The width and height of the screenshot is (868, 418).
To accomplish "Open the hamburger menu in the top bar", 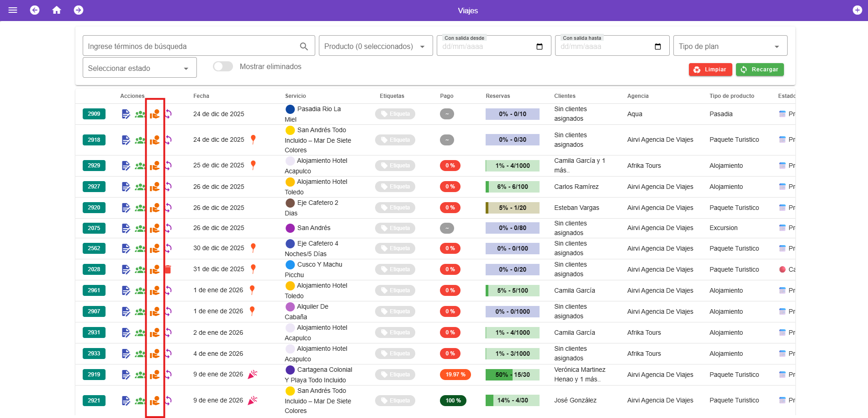I will click(x=13, y=10).
